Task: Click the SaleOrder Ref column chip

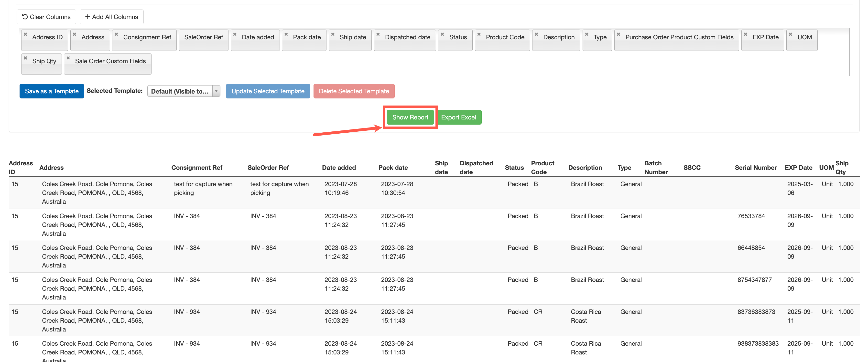Action: click(x=204, y=37)
